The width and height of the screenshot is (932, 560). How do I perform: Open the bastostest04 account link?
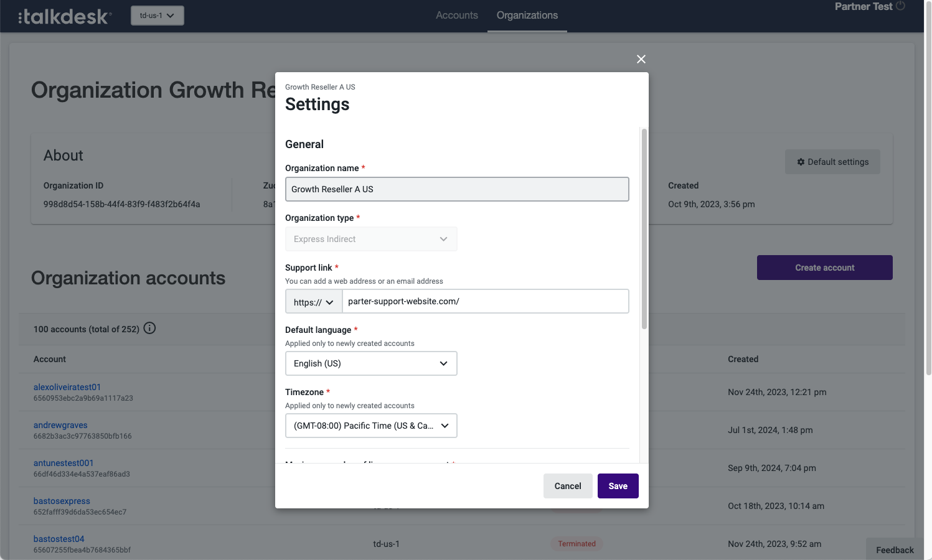(59, 539)
